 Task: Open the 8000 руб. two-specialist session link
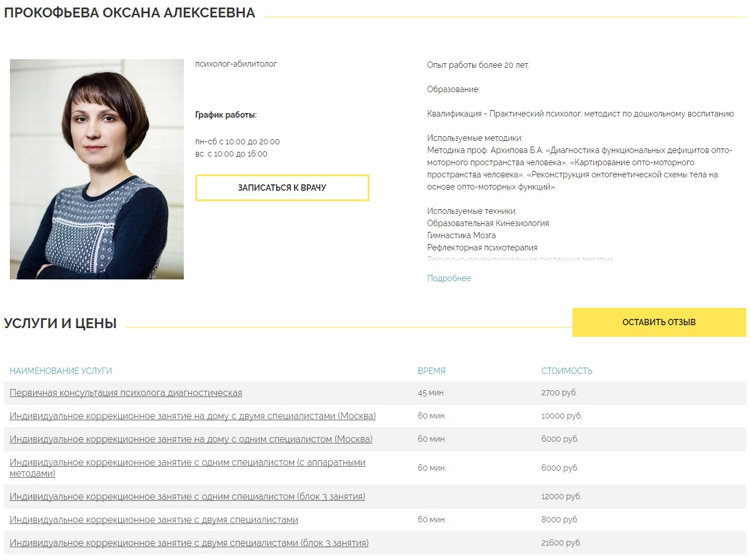click(154, 520)
